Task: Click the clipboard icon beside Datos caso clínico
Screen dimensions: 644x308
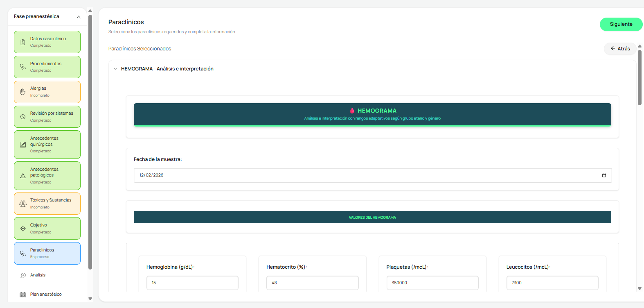Action: (x=23, y=42)
